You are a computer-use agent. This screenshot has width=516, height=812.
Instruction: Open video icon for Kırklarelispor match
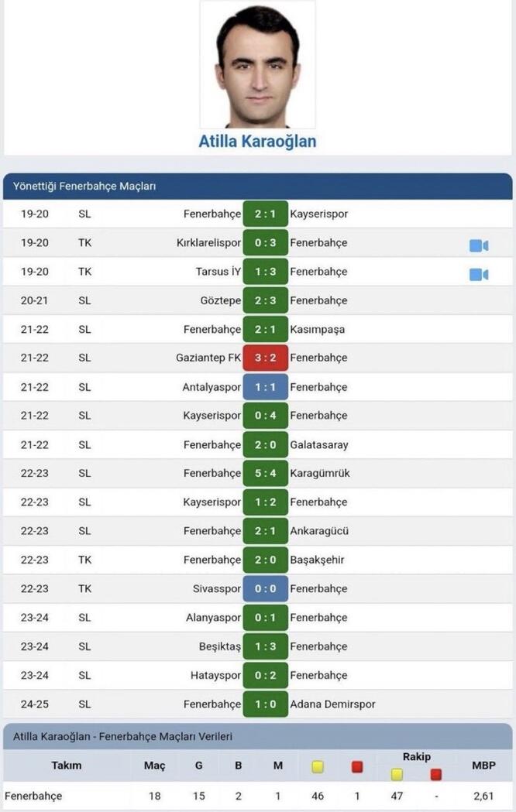479,245
